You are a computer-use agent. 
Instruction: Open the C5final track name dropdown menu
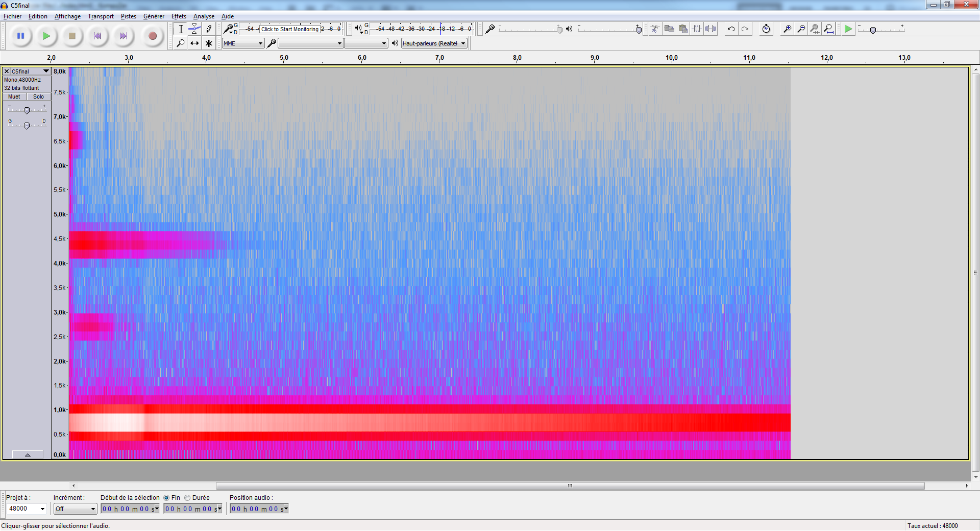point(30,71)
